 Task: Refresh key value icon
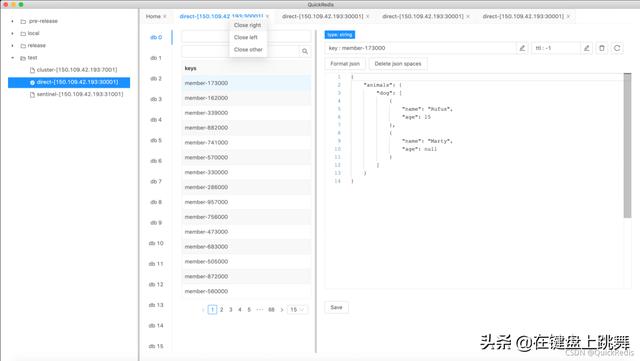point(617,48)
